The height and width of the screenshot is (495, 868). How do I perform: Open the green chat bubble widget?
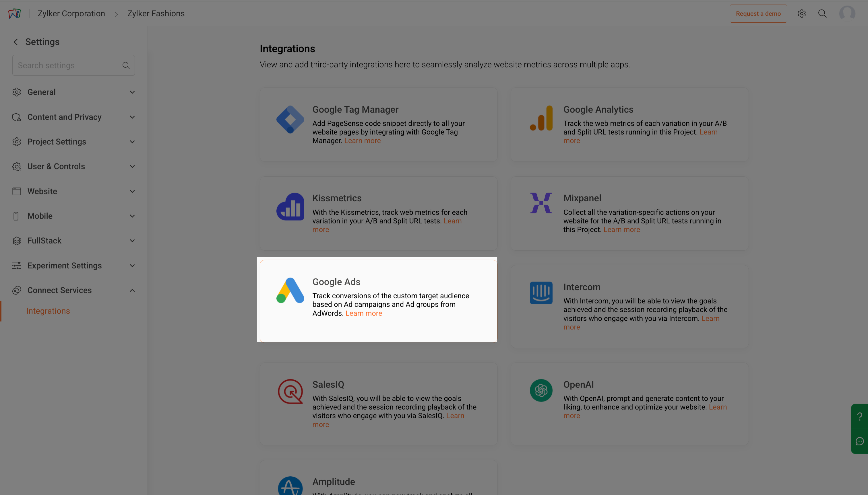(859, 441)
